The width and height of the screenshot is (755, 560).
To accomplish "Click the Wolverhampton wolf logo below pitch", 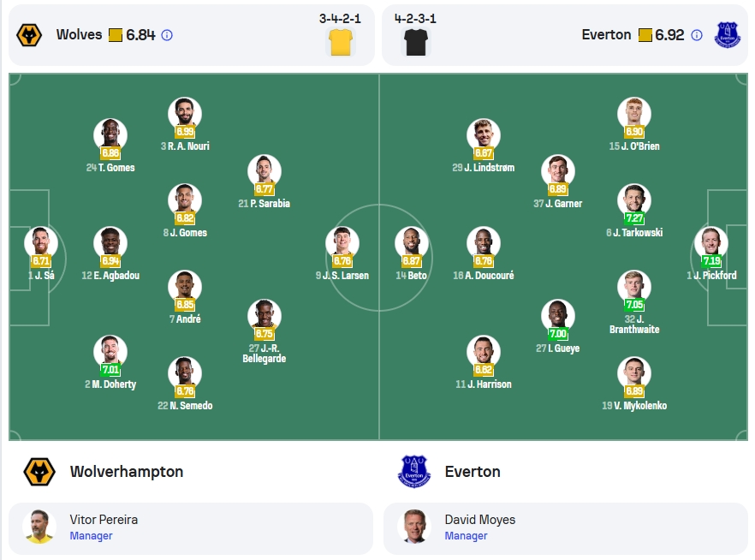I will pyautogui.click(x=39, y=472).
